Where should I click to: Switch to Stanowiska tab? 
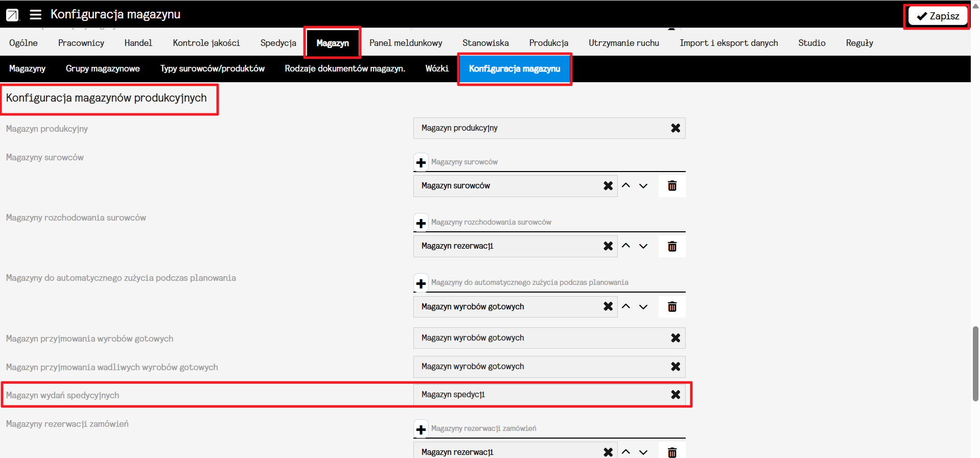485,43
